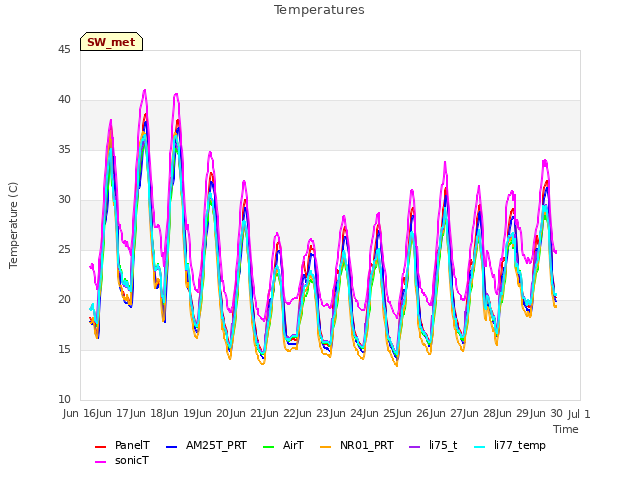The height and width of the screenshot is (480, 640).
Task: Click the 22Jun x-axis tick label
Action: pos(298,414)
